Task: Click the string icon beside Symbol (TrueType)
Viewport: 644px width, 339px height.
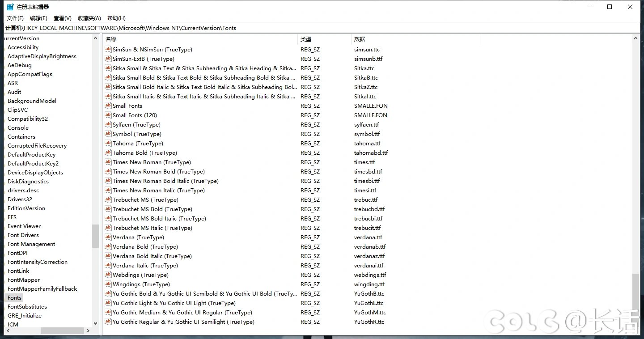Action: click(x=108, y=134)
